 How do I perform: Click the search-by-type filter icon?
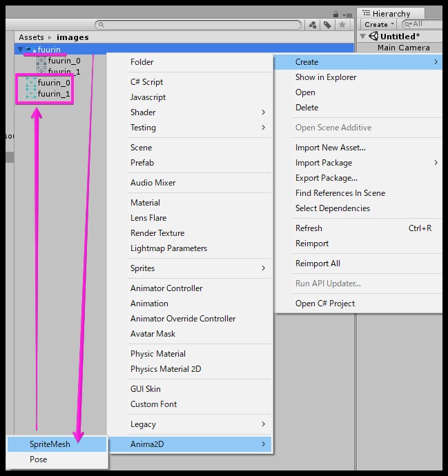pos(313,25)
